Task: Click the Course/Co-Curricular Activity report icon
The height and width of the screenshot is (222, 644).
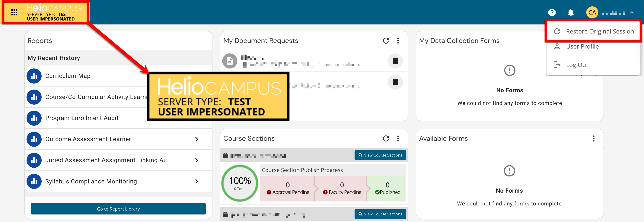Action: 34,97
